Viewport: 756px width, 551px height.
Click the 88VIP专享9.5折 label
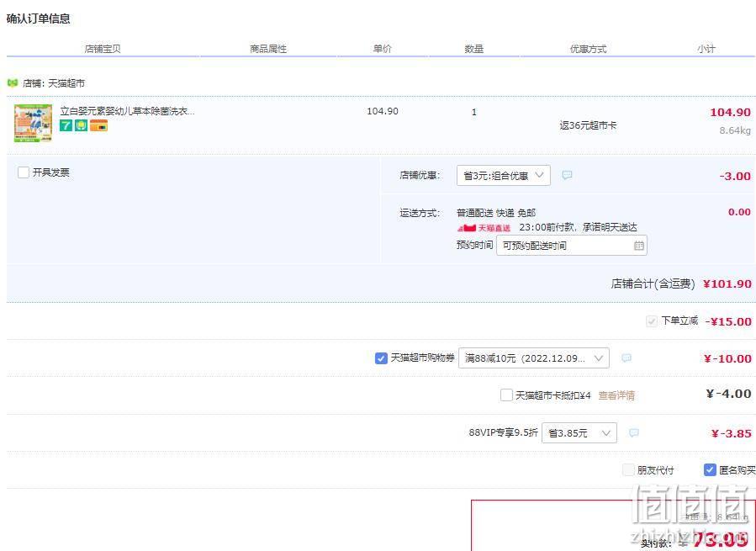point(503,432)
